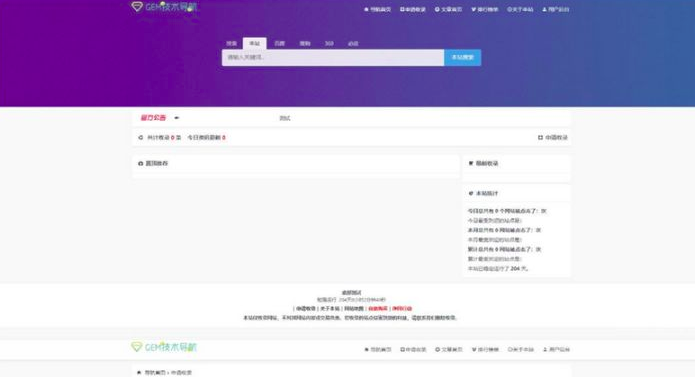Click the blue 本站搜索 button
Screen dimensions: 695x377
(462, 58)
